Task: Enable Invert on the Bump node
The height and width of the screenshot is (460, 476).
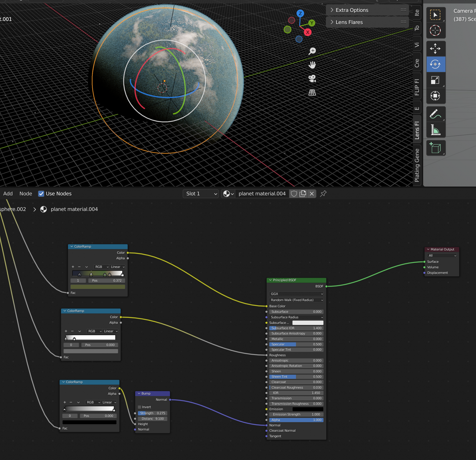Action: [x=140, y=407]
